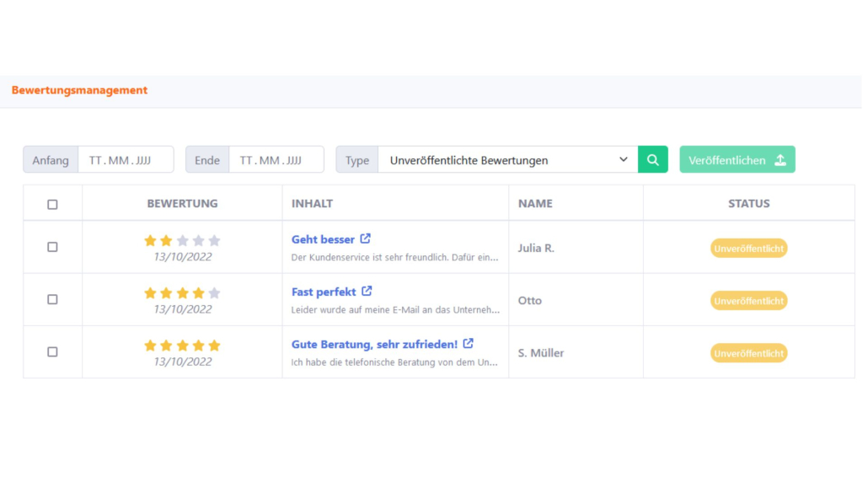This screenshot has height=488, width=868.
Task: Tick the checkbox for S. Müller's review
Action: pyautogui.click(x=52, y=351)
